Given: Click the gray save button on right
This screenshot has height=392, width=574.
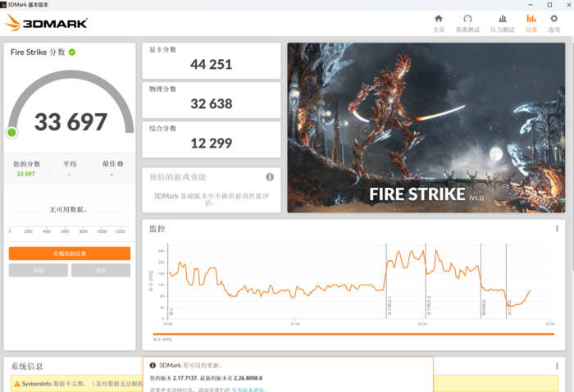Looking at the screenshot, I should click(101, 271).
